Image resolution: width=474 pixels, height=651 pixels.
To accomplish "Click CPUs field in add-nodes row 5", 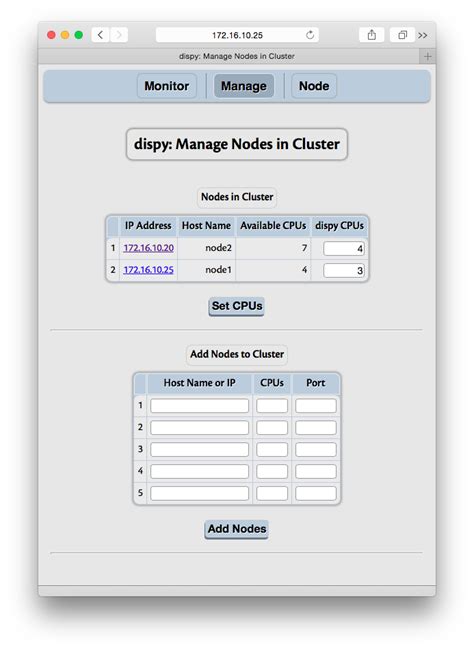I will tap(272, 493).
